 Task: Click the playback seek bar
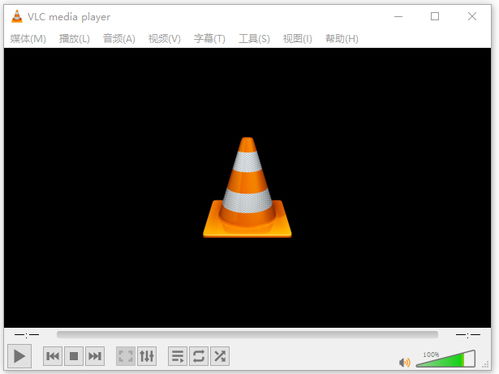(x=247, y=334)
